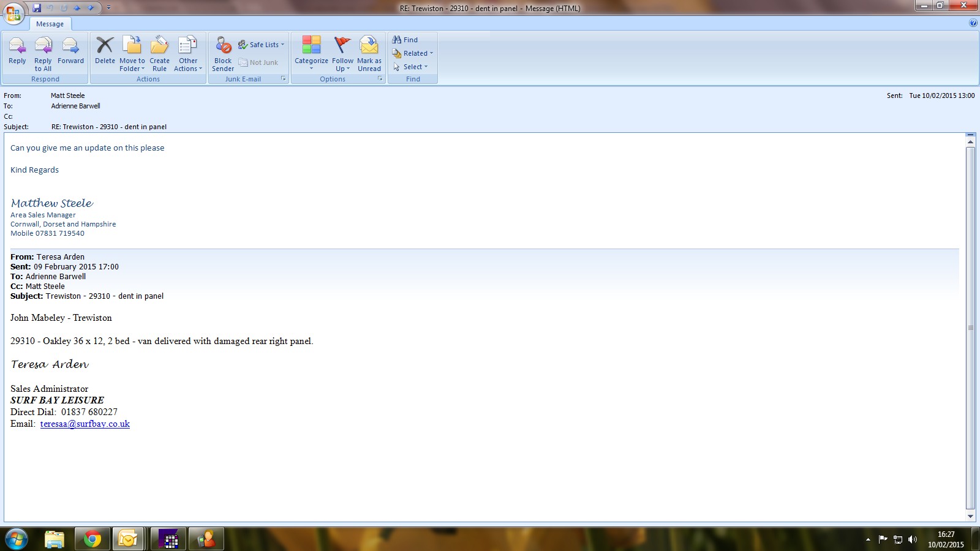
Task: Open Windows Explorer from taskbar
Action: click(x=55, y=539)
